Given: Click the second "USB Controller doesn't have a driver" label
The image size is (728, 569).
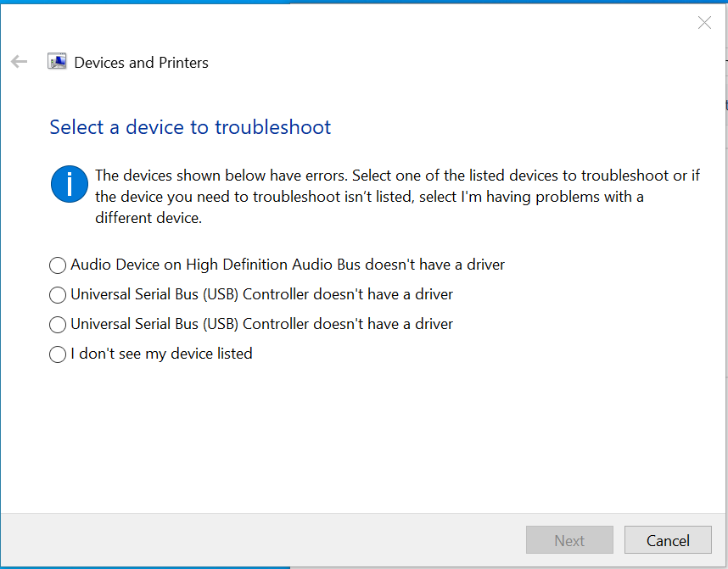Looking at the screenshot, I should [x=261, y=324].
